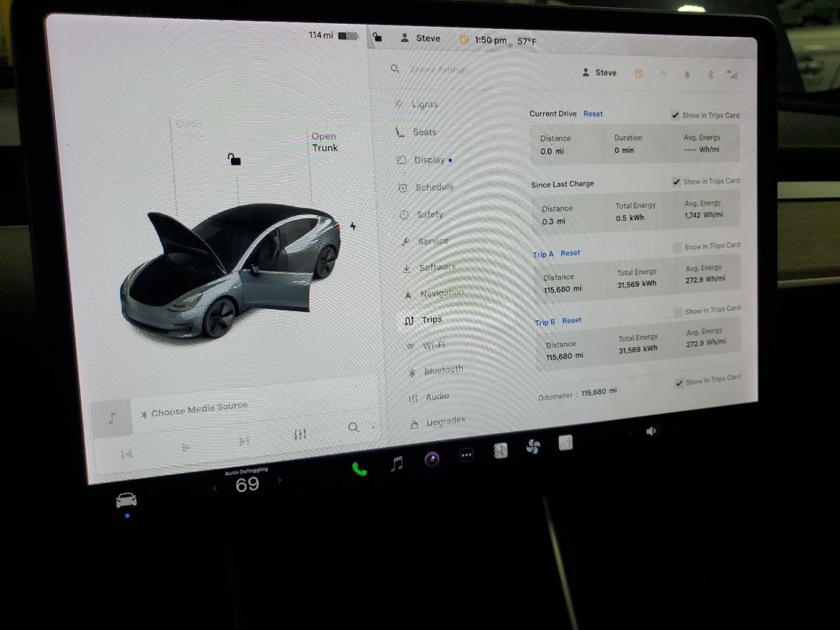Screen dimensions: 840x630
Task: Tap the media equalizer sliders control
Action: click(300, 433)
